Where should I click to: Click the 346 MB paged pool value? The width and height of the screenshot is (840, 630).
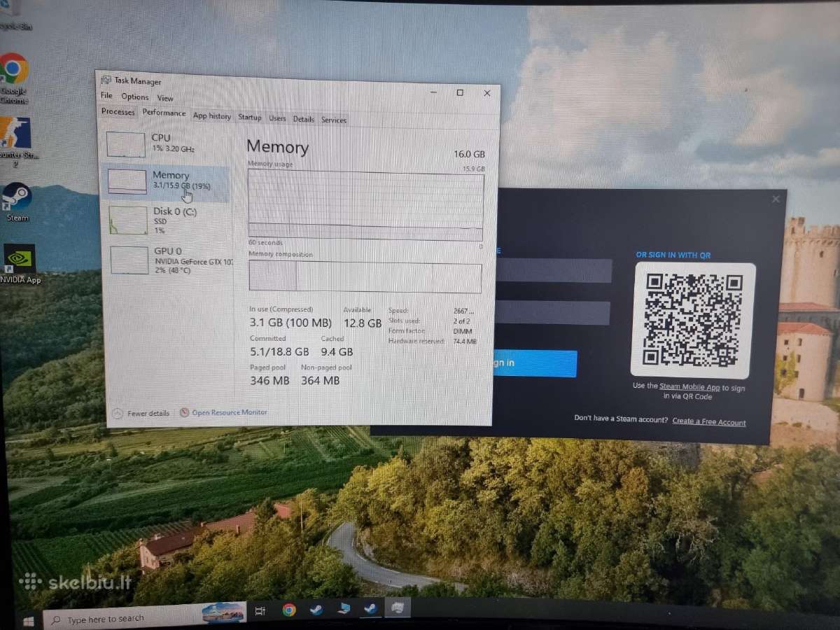269,381
